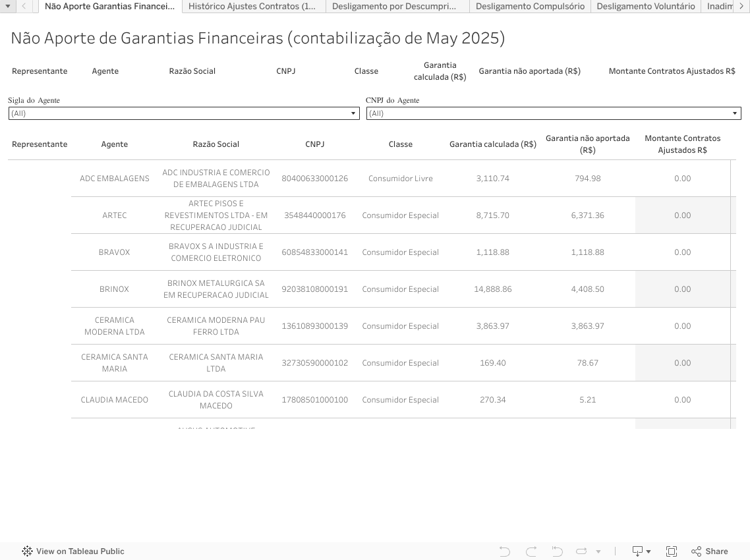Click CLAUDIA DA COSTA SILVA MACEDO cell
Image resolution: width=750 pixels, height=560 pixels.
(216, 400)
